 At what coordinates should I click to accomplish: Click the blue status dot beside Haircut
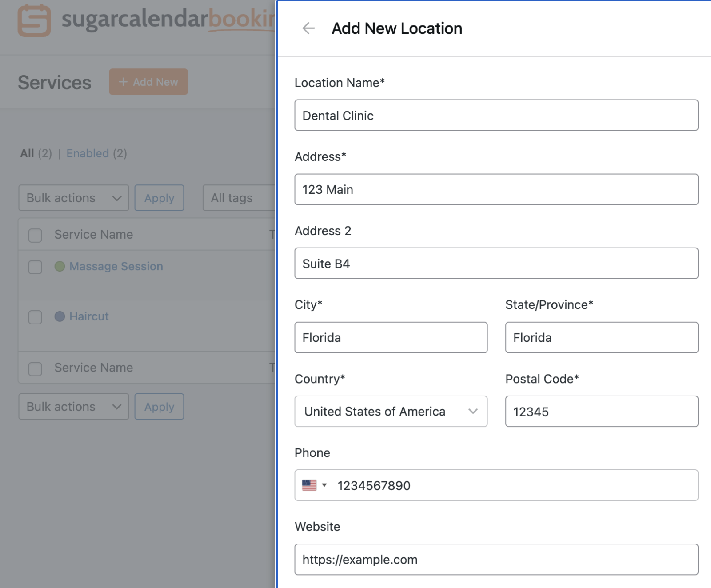pos(60,316)
